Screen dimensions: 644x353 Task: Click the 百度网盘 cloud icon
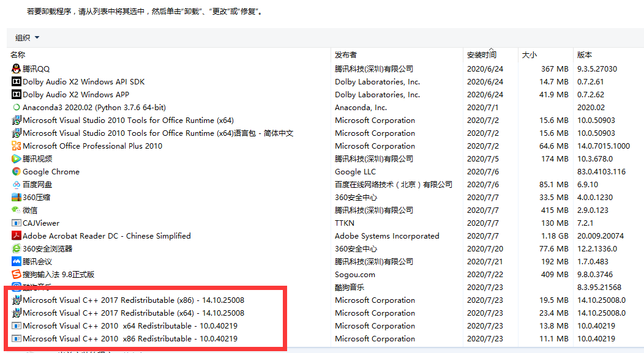tap(17, 184)
